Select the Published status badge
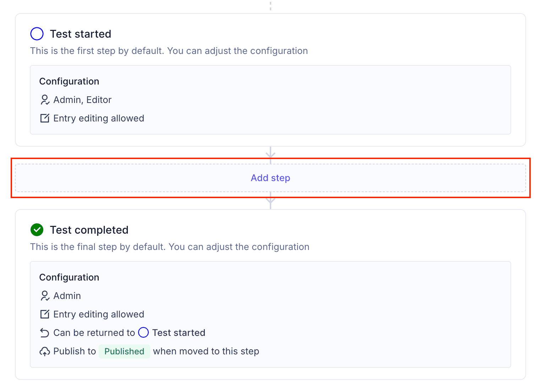Screen dimensions: 541x392 tap(124, 351)
